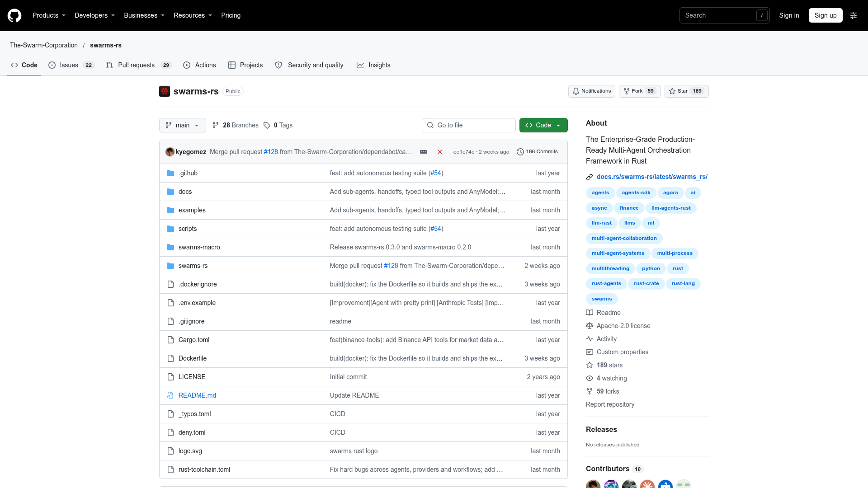
Task: Select the rust-lang topic tag
Action: pyautogui.click(x=683, y=283)
